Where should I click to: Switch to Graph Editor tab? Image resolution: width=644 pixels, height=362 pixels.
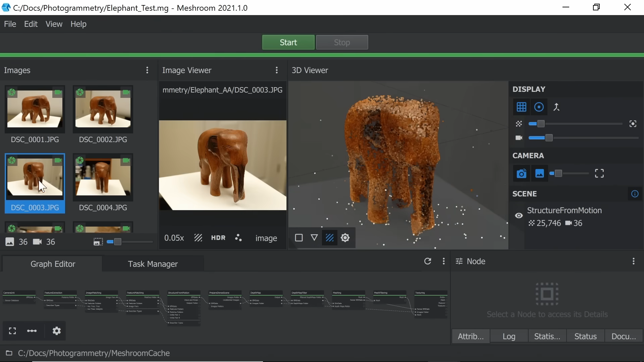tap(53, 264)
